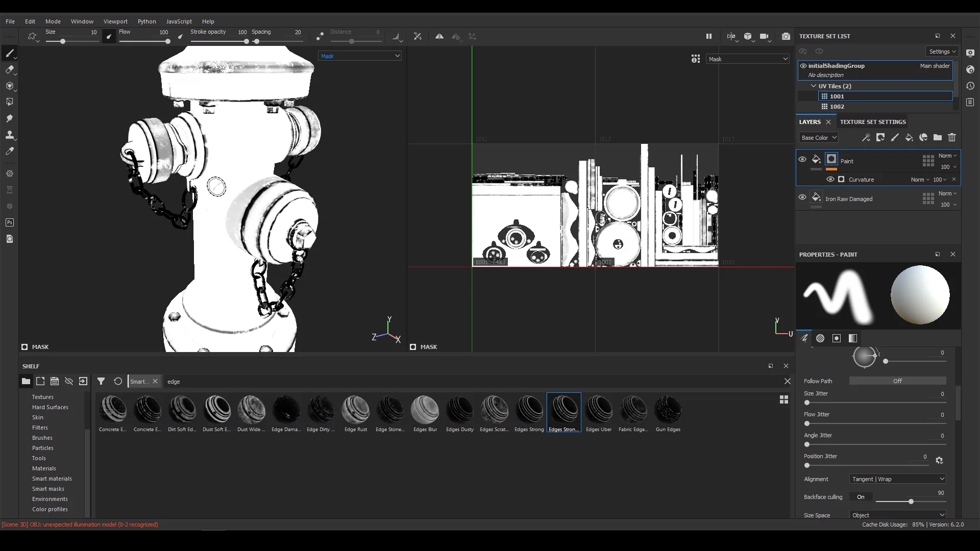This screenshot has width=980, height=551.
Task: Open the Display settings icon on right dock
Action: pyautogui.click(x=970, y=53)
